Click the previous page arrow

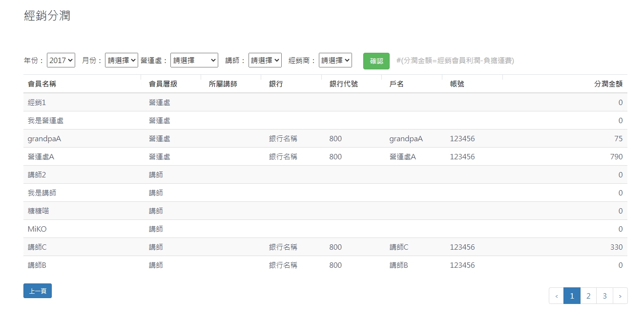(557, 296)
